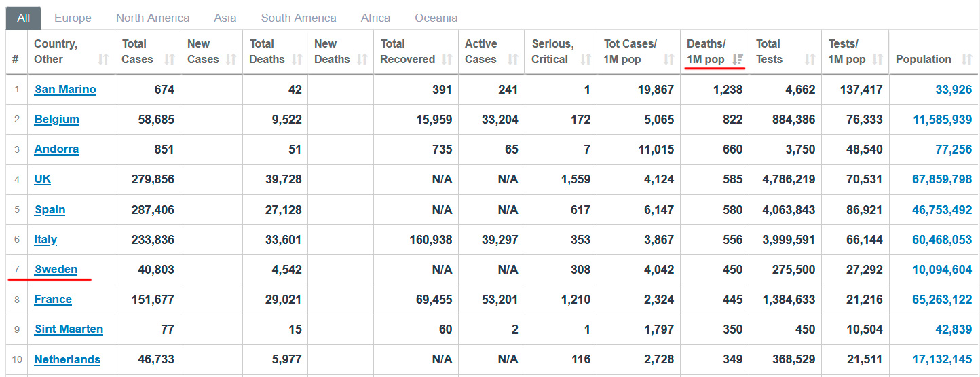This screenshot has width=980, height=377.
Task: Click the # rank column header
Action: pos(15,60)
